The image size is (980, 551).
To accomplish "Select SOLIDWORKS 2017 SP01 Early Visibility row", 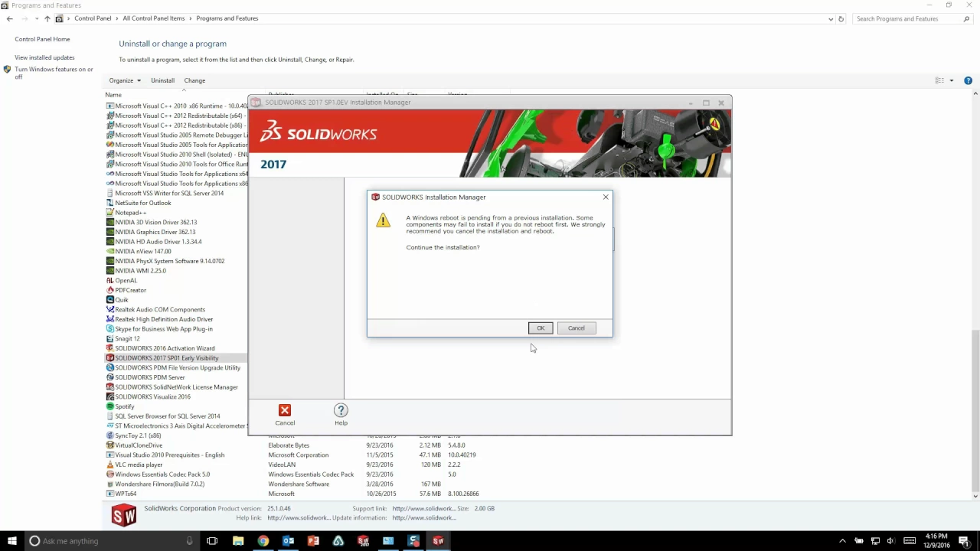I will tap(176, 358).
